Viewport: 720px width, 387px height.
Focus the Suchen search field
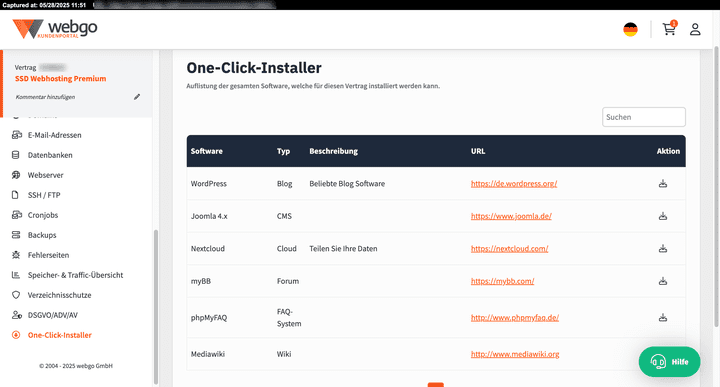pyautogui.click(x=644, y=117)
